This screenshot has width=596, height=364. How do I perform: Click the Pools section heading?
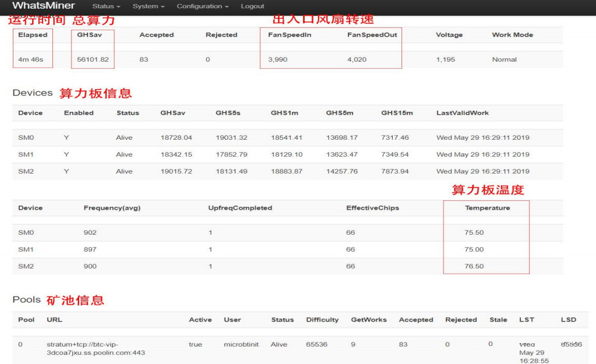24,300
